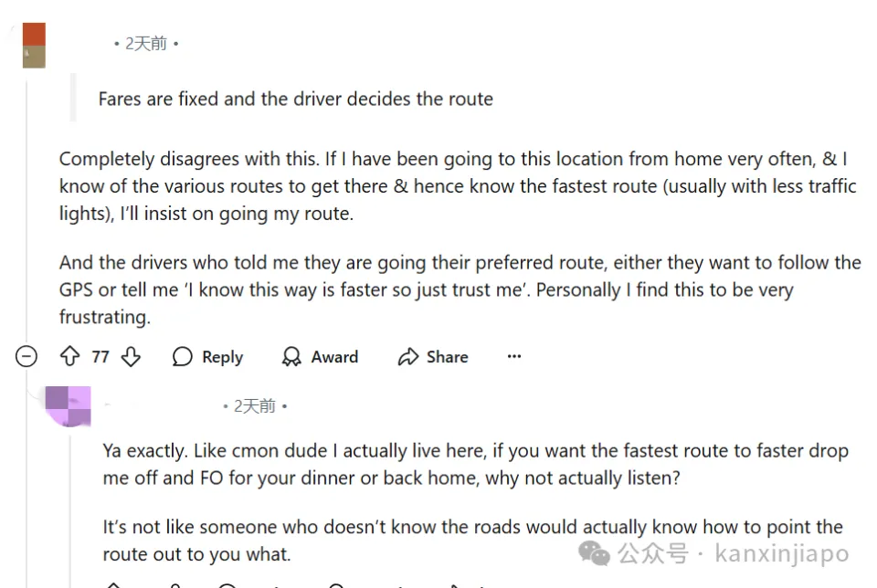Open the orange avatar's user profile

[34, 46]
